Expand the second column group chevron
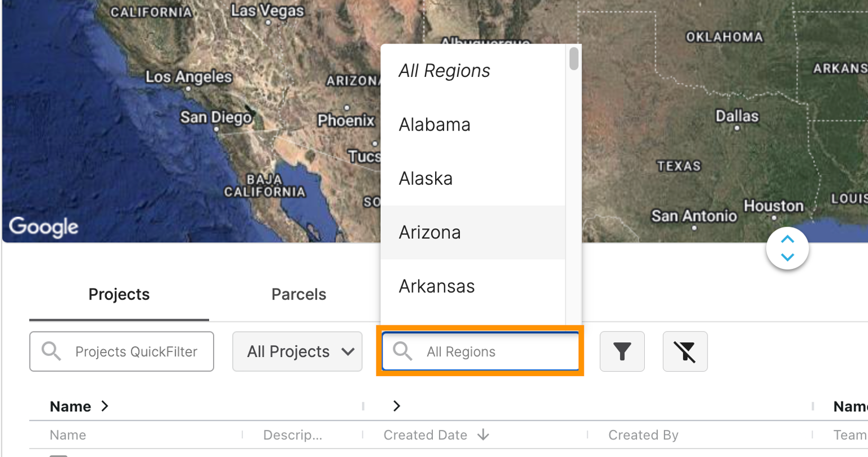The width and height of the screenshot is (868, 457). [396, 406]
